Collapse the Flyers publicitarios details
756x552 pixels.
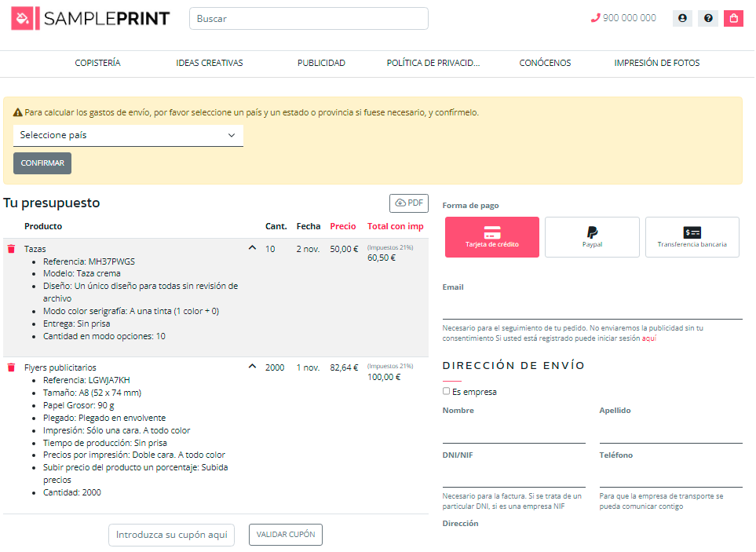252,367
